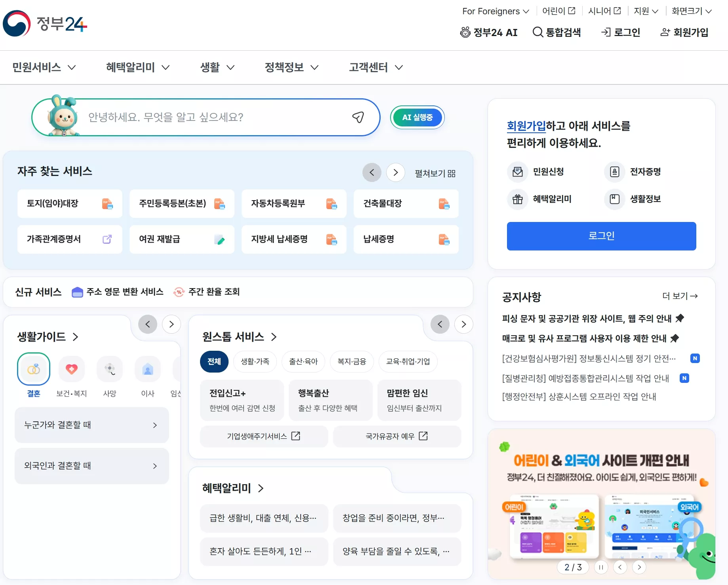Viewport: 728px width, 585px height.
Task: Select the 민원신청 envelope icon
Action: click(x=518, y=172)
